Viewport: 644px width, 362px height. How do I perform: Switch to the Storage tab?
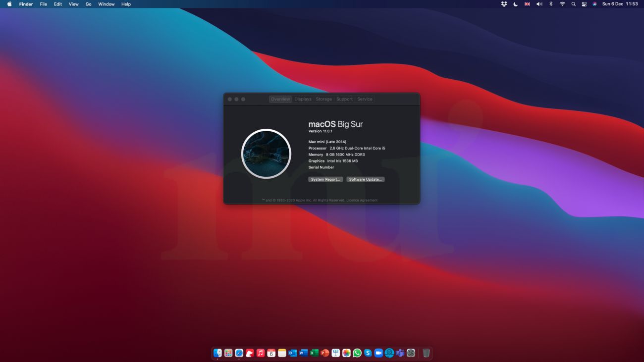tap(324, 99)
